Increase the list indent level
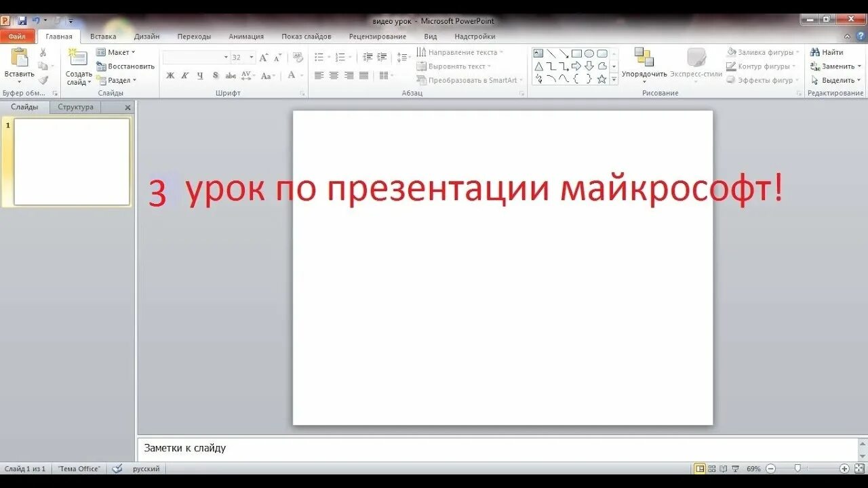This screenshot has height=488, width=868. click(382, 58)
